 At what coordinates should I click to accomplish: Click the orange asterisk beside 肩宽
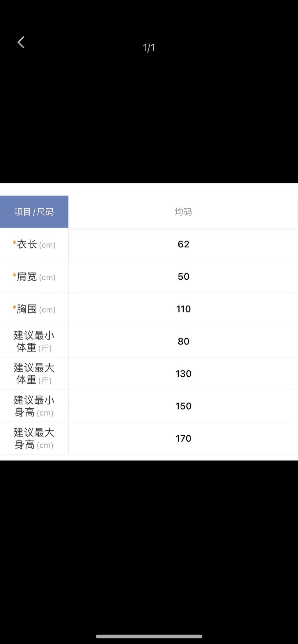tap(14, 276)
